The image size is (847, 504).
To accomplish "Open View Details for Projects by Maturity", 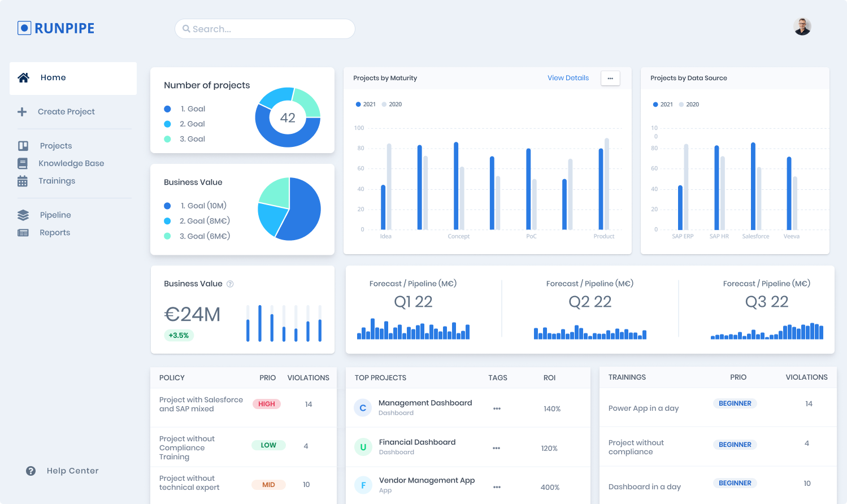I will tap(568, 78).
